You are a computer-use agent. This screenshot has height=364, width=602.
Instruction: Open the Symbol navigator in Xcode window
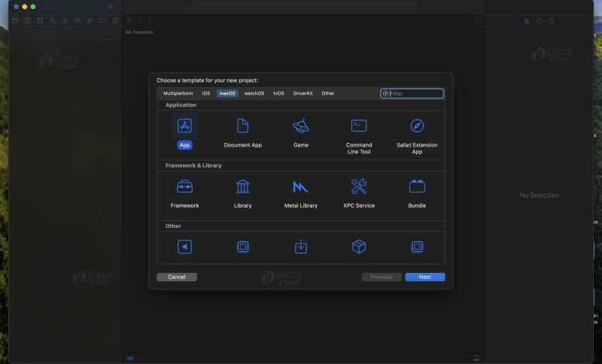[x=40, y=21]
